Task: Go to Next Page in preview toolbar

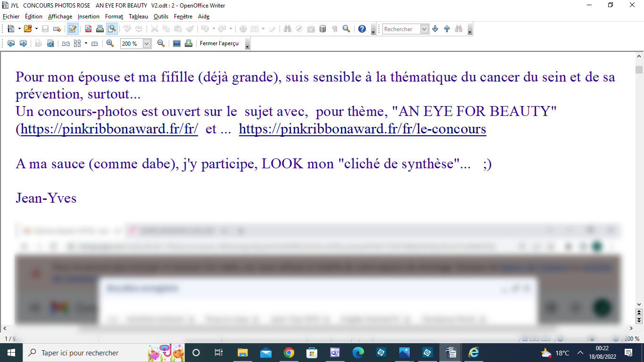Action: coord(23,43)
